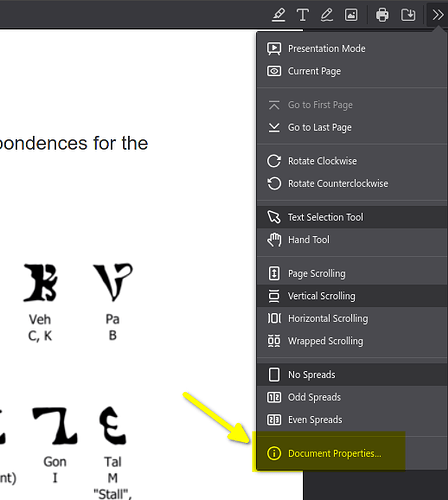Click the Add image tool icon
Screen dimensions: 448x500
[x=351, y=15]
